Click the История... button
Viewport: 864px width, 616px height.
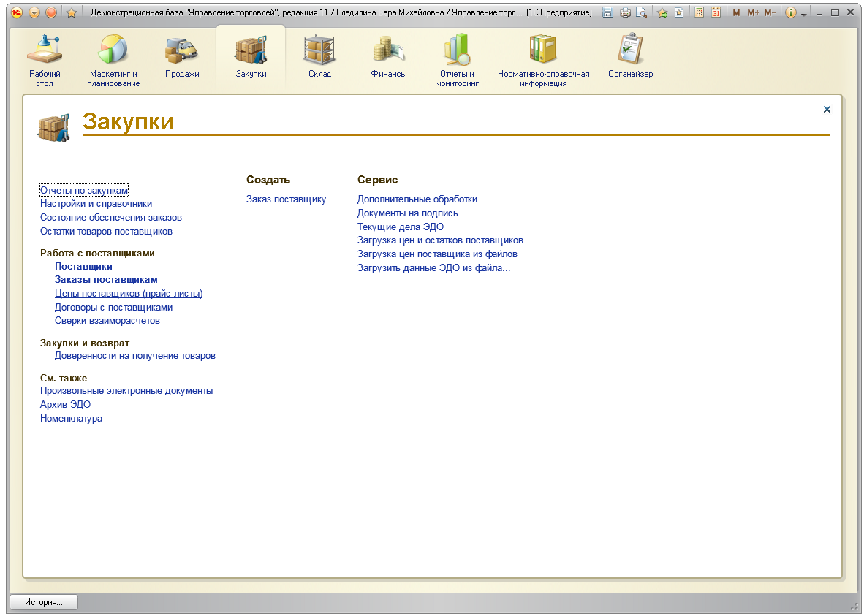coord(44,601)
